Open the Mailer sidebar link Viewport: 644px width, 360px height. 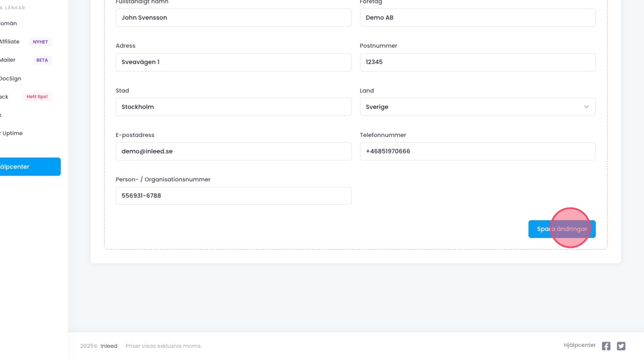8,60
